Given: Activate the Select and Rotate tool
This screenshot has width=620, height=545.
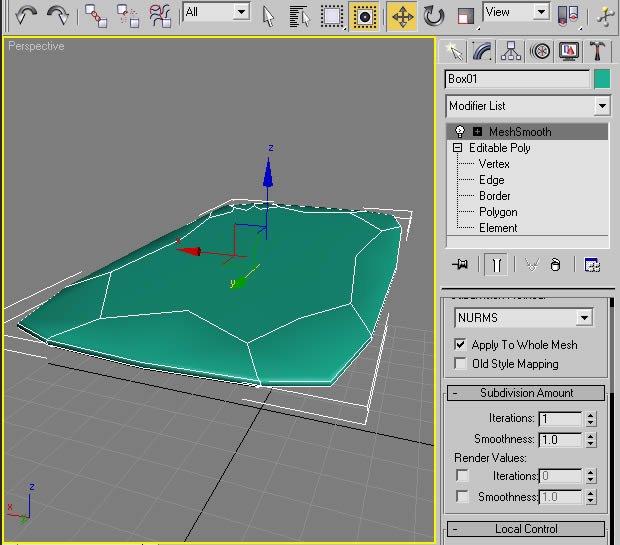Looking at the screenshot, I should coord(434,17).
